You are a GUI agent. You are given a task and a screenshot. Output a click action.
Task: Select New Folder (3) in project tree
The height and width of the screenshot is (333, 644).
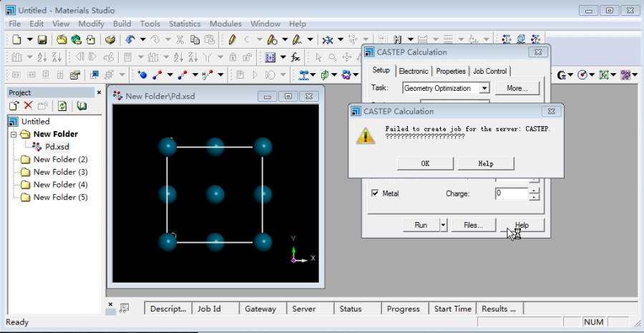(x=60, y=172)
